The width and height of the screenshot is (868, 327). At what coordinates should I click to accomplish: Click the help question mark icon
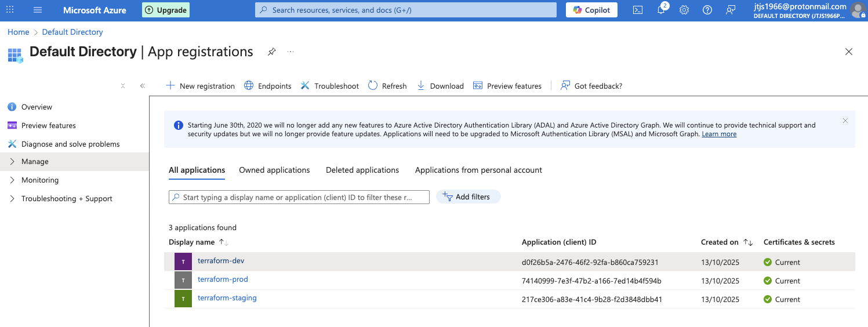[707, 10]
